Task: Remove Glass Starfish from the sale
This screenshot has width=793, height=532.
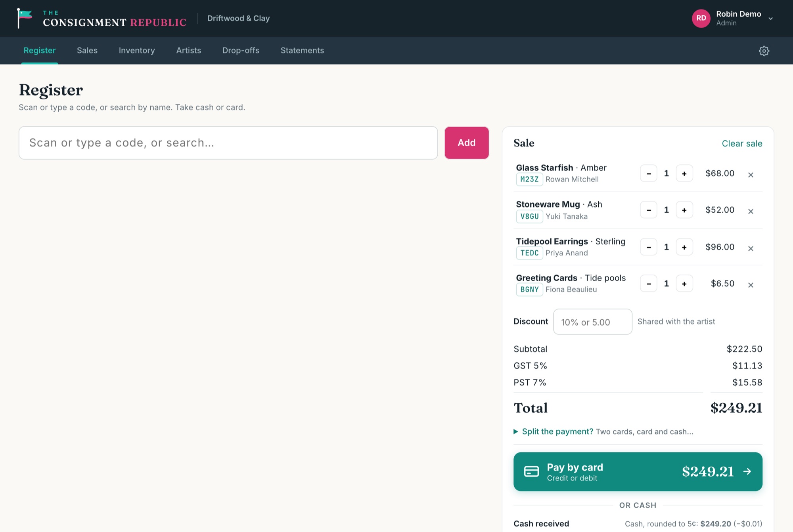Action: [x=751, y=175]
